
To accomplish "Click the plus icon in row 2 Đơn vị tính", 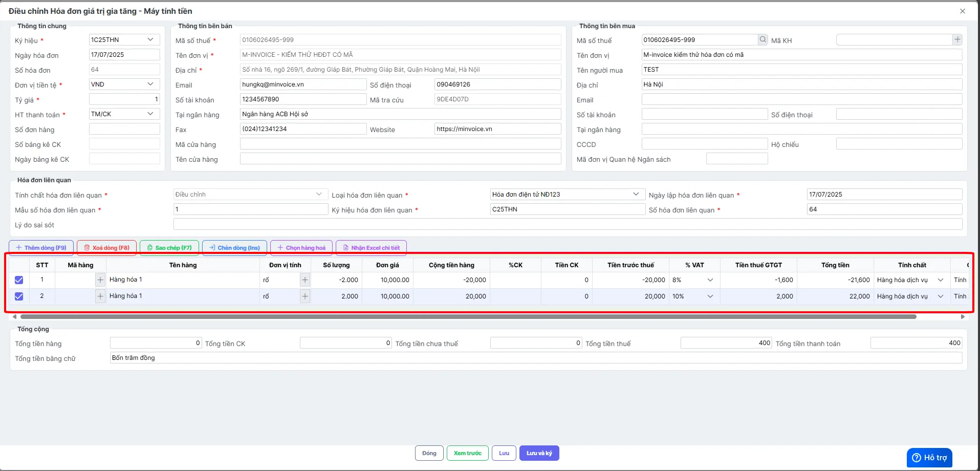I will [305, 296].
